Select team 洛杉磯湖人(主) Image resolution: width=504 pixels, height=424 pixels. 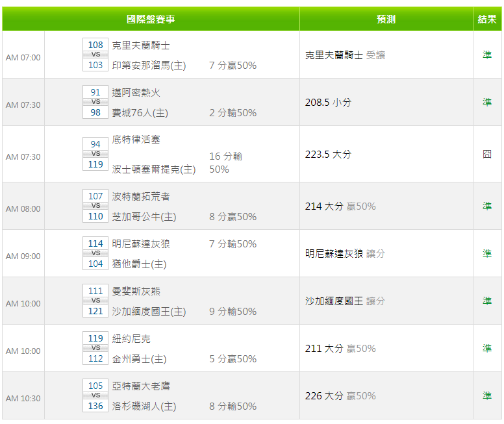pos(144,406)
